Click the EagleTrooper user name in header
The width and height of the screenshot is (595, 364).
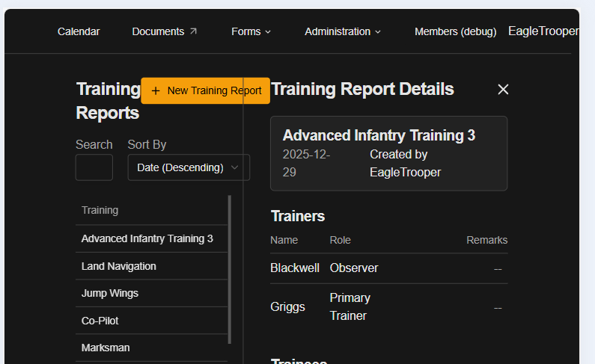543,31
